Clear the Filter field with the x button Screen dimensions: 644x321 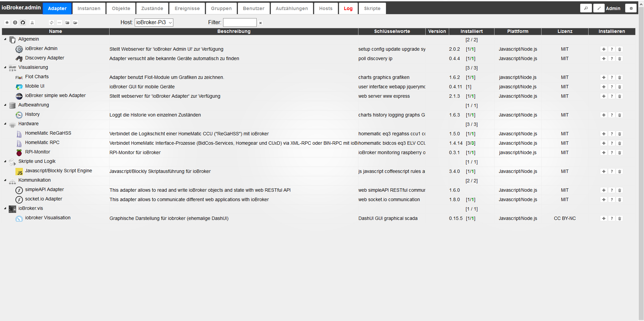click(x=260, y=23)
